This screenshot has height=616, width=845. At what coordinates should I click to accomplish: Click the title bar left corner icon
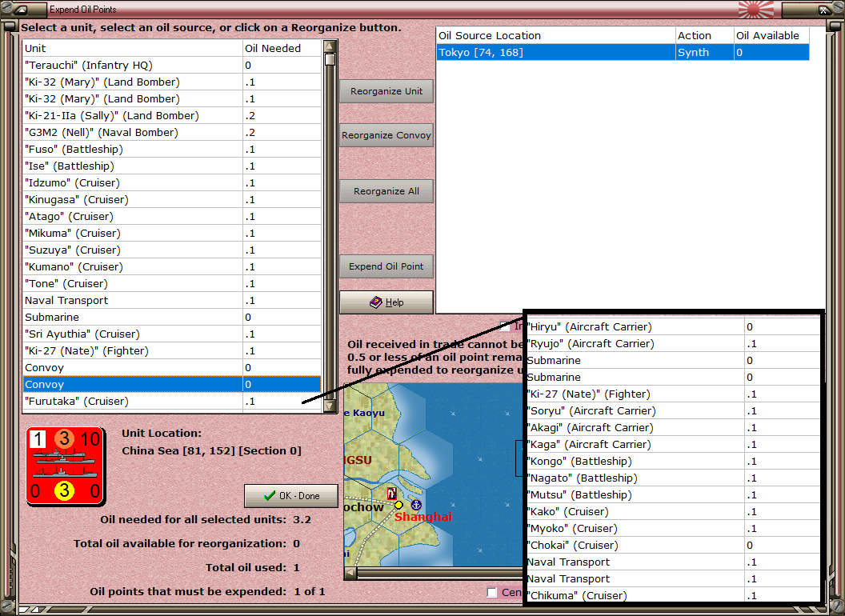coord(20,10)
